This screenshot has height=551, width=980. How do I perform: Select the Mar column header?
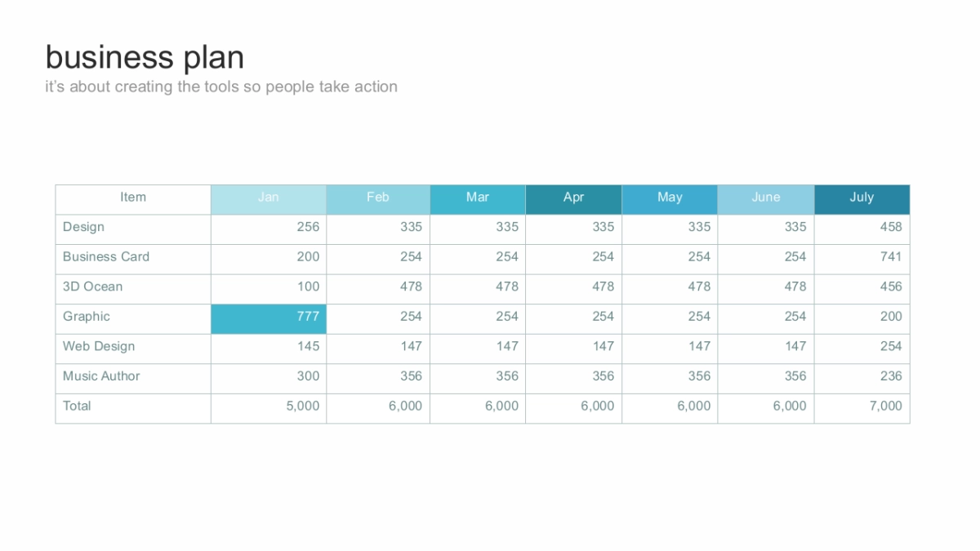coord(478,198)
